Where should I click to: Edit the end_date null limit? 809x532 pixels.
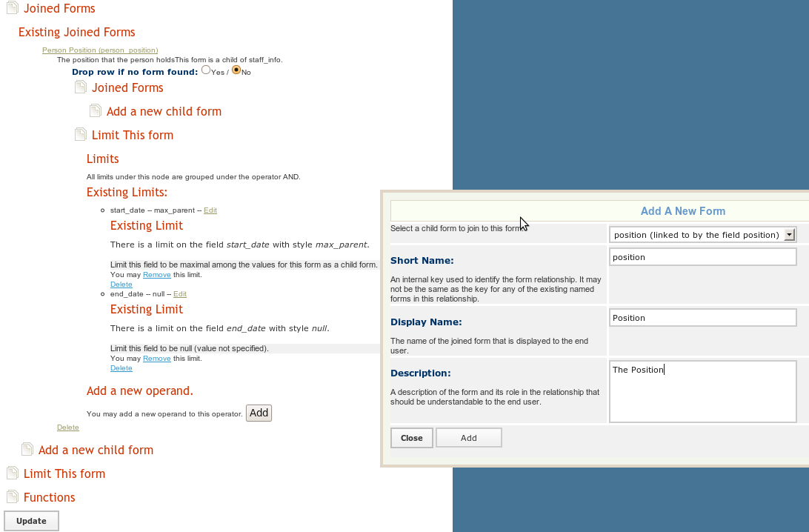pyautogui.click(x=180, y=293)
